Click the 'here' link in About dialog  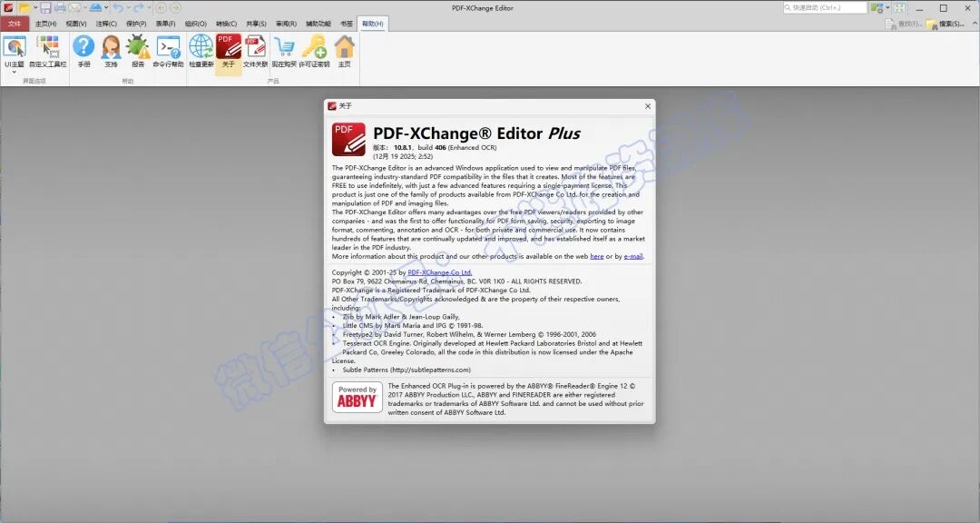pos(597,256)
